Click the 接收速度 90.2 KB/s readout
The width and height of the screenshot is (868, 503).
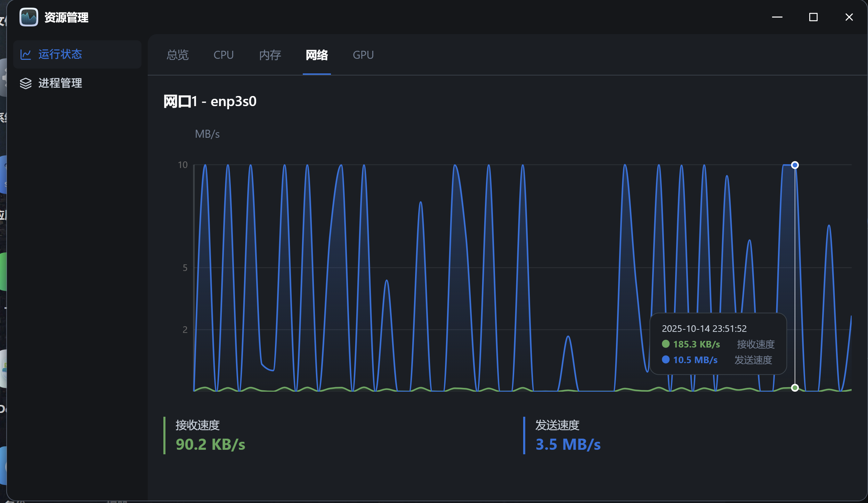click(x=210, y=444)
